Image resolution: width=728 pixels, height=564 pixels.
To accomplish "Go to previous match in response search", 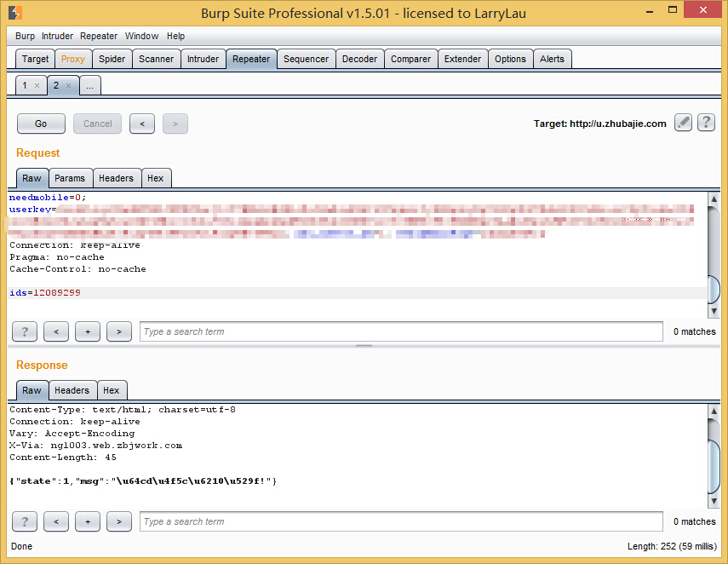I will click(x=56, y=521).
